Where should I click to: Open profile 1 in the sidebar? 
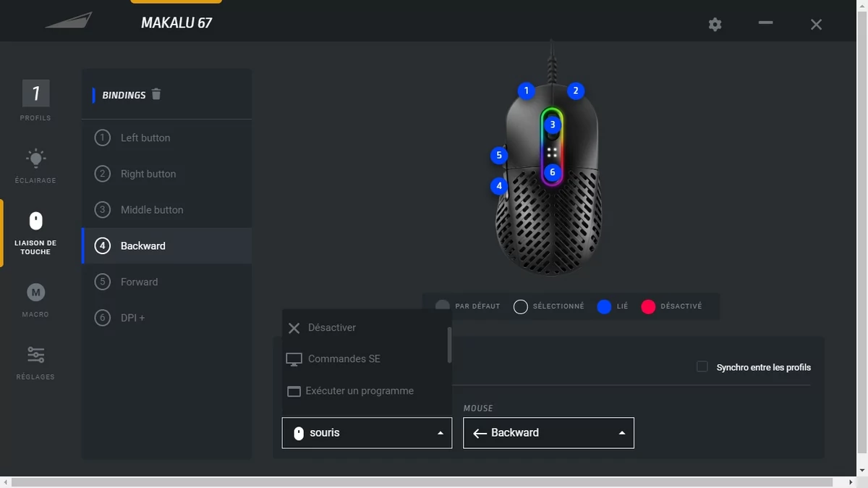(35, 101)
